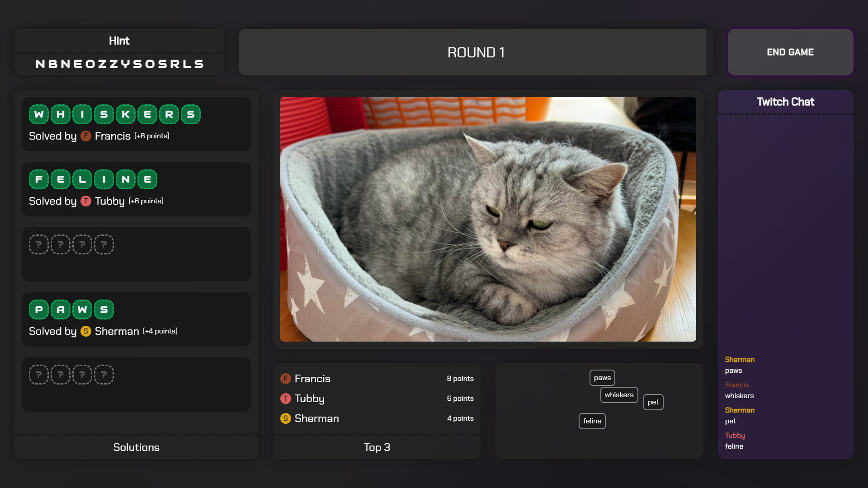Click the T avatar beside solved FELINE
This screenshot has width=868, height=488.
85,201
